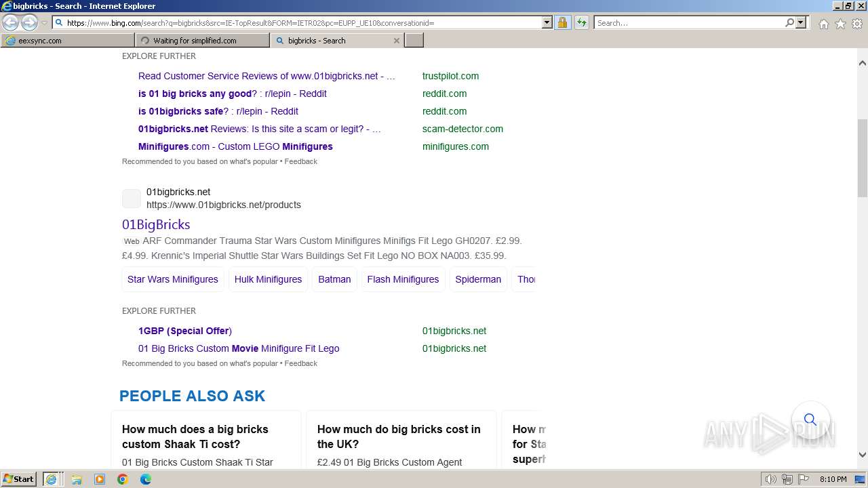This screenshot has height=488, width=868.
Task: Open a new tab
Action: click(414, 41)
